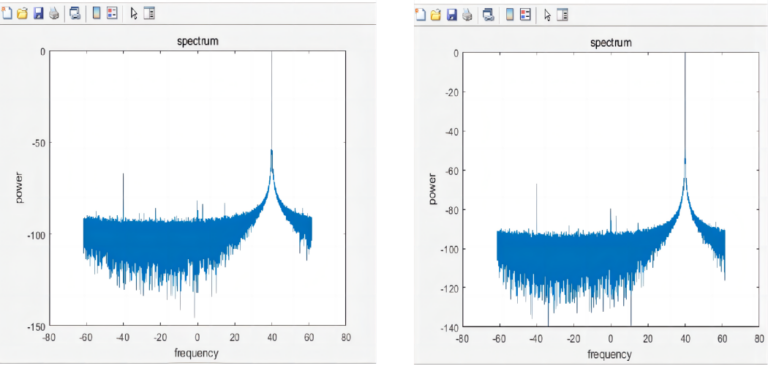This screenshot has width=768, height=366.
Task: Click the 'frequency' axis label in left plot
Action: (197, 352)
